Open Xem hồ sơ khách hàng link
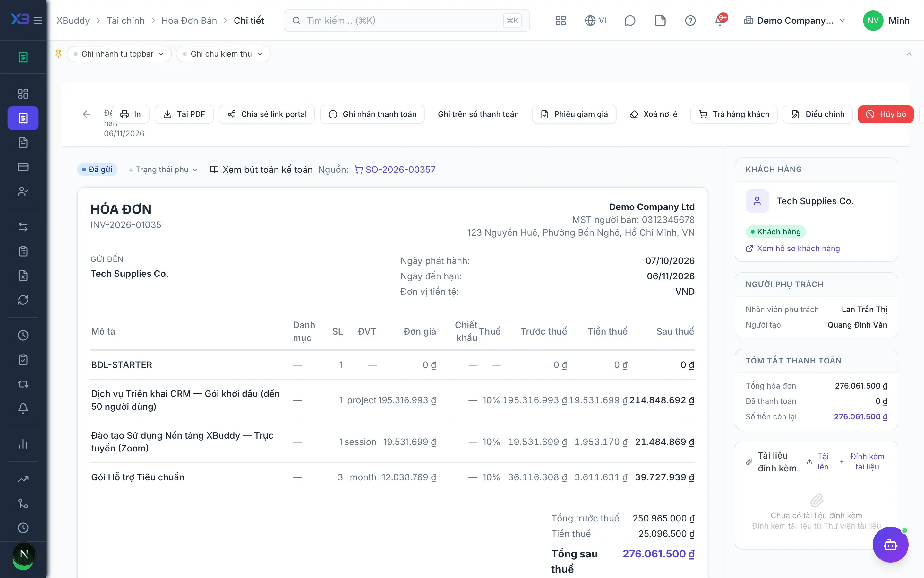 pos(793,249)
